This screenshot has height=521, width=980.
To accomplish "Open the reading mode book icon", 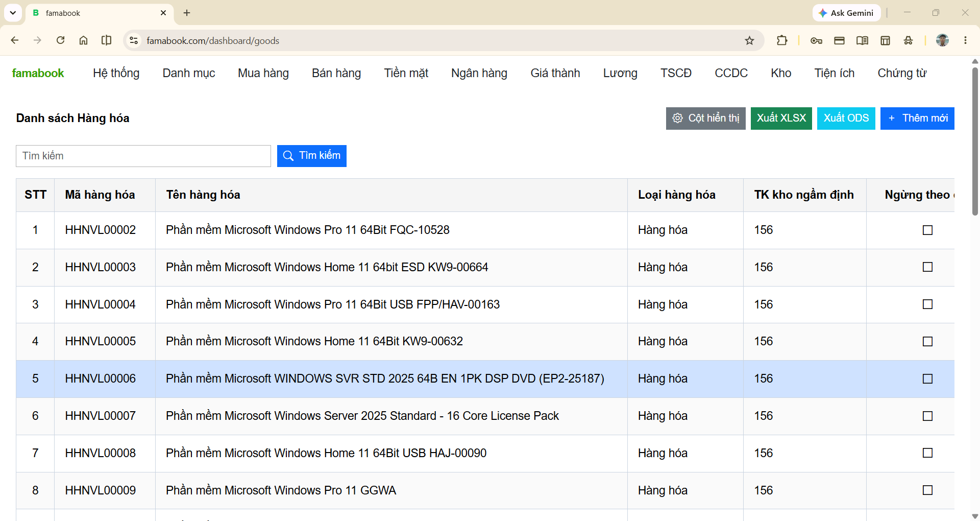I will pos(862,40).
